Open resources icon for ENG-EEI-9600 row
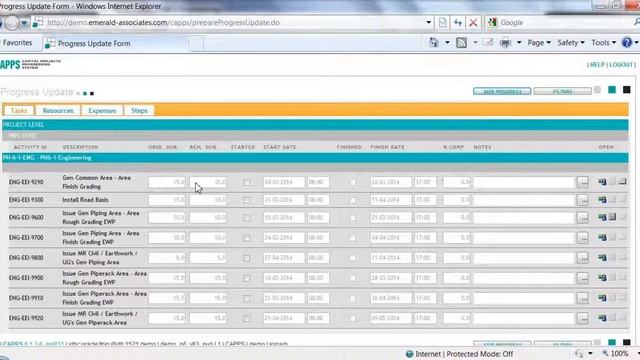The width and height of the screenshot is (640, 360). [602, 217]
